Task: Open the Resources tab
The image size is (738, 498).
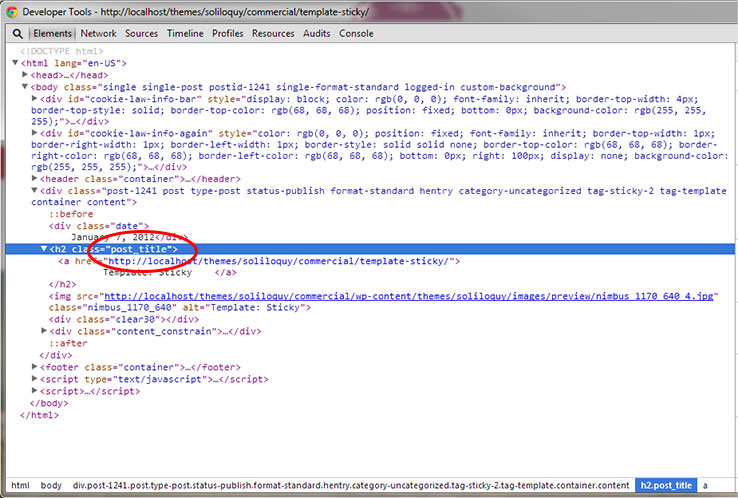Action: coord(273,33)
